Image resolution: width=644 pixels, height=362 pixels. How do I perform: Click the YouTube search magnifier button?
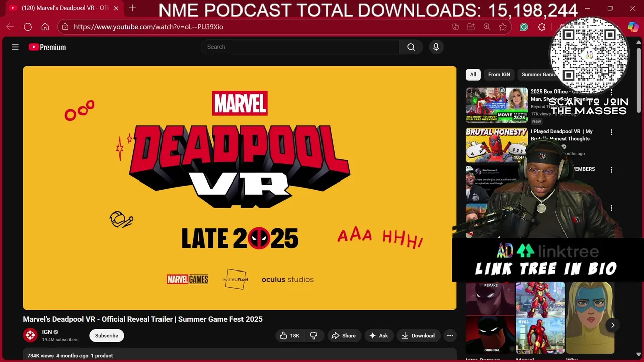[x=411, y=47]
